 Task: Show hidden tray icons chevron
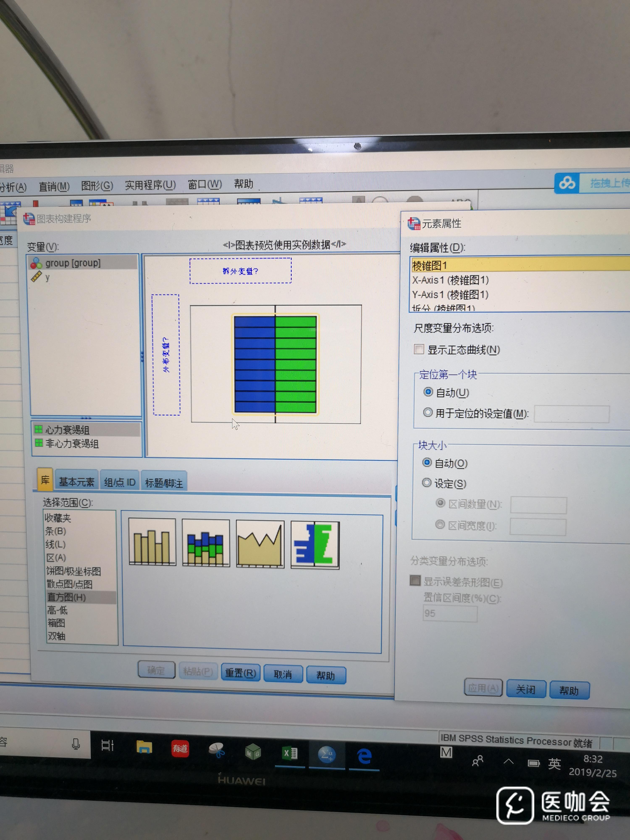tap(508, 761)
